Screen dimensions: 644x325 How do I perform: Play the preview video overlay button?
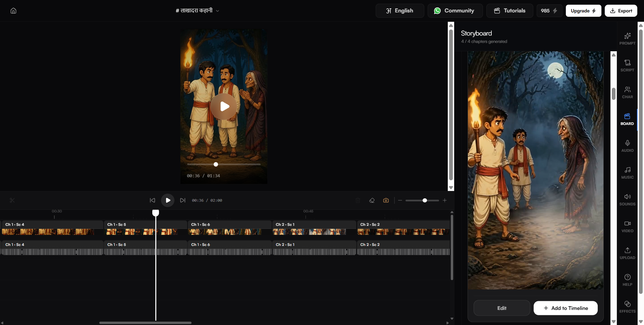point(224,107)
